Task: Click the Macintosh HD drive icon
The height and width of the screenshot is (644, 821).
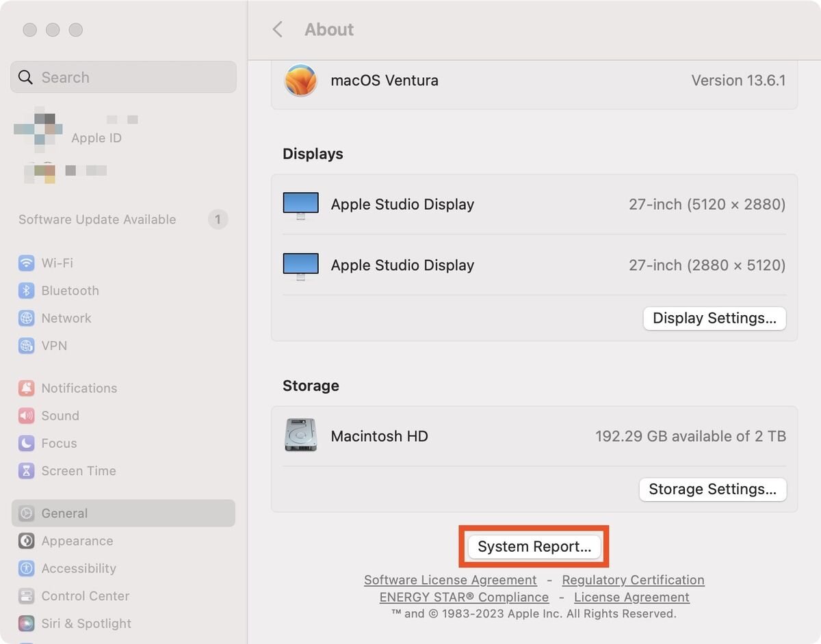Action: click(x=301, y=435)
